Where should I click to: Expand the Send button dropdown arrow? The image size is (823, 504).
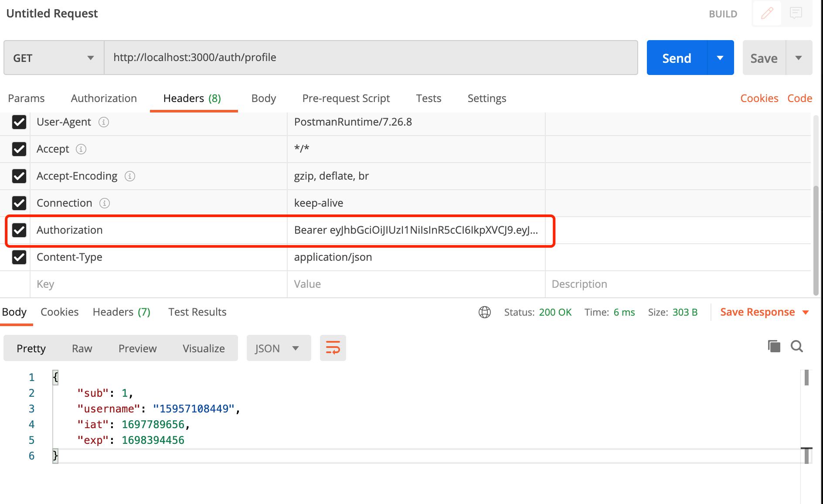pos(720,58)
